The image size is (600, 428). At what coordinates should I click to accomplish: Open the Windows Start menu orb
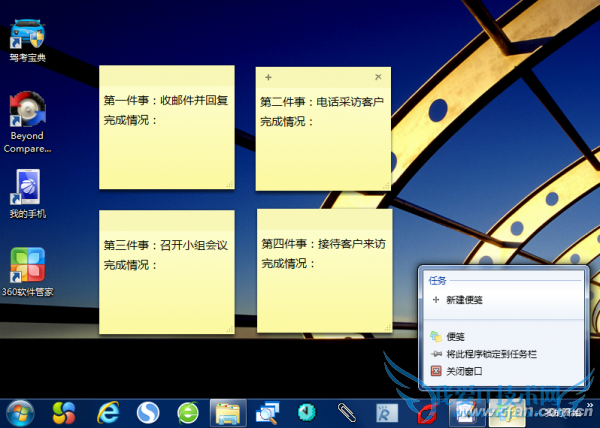[x=20, y=413]
